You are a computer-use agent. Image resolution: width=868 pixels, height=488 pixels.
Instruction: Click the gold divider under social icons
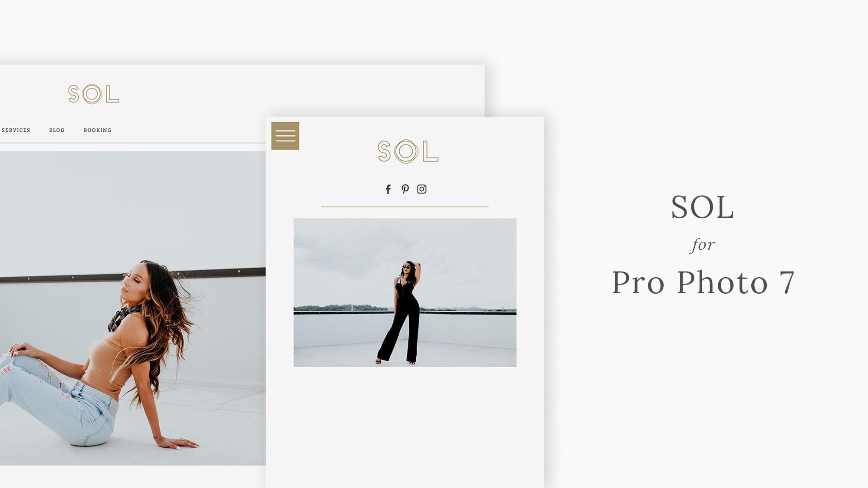[x=405, y=207]
